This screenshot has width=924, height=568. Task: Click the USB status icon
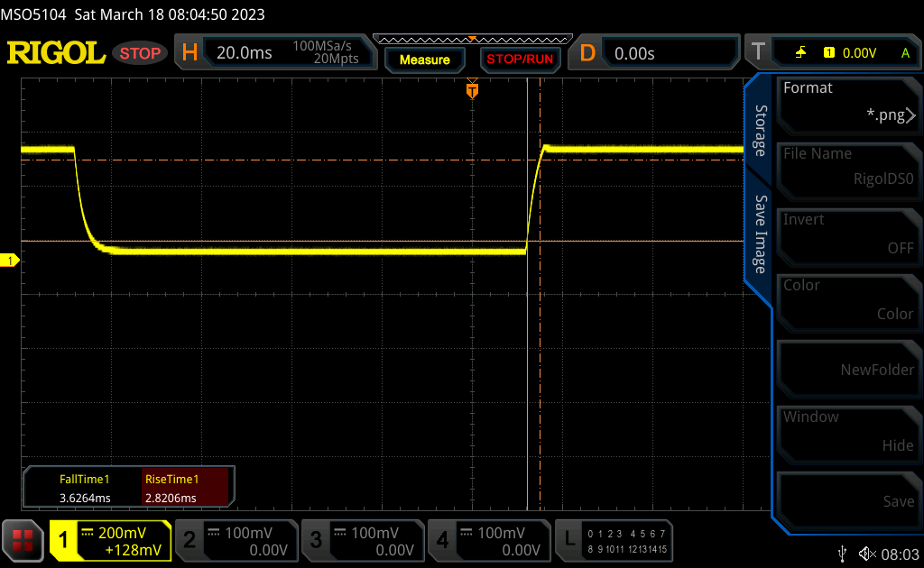(x=842, y=552)
